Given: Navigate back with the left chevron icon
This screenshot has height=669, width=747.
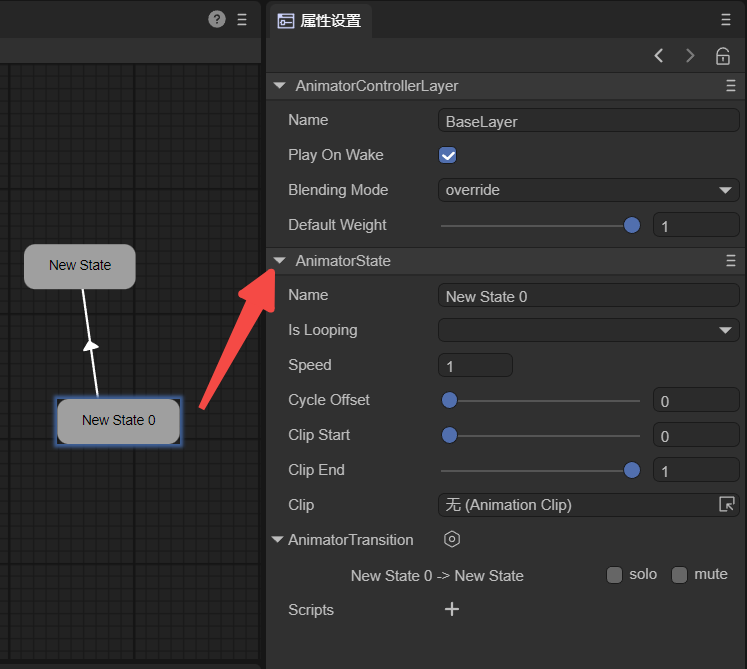Looking at the screenshot, I should [659, 56].
